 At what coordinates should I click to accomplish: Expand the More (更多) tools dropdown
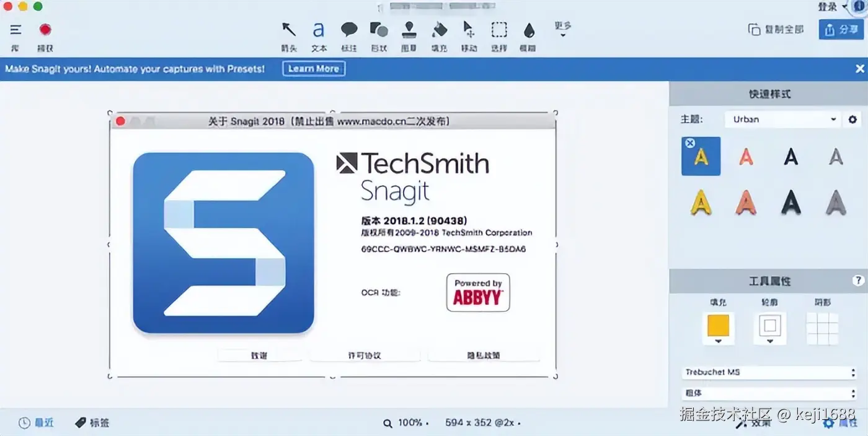click(563, 29)
